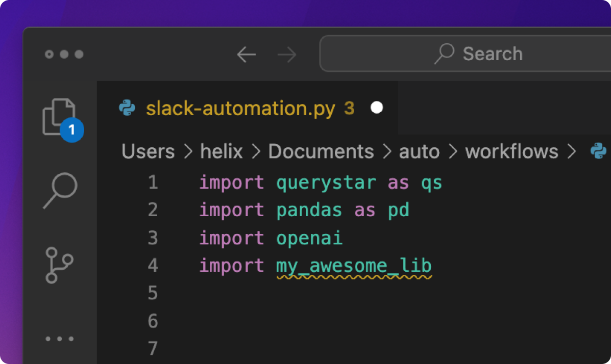The image size is (611, 364).
Task: Expand the Documents breadcrumb folder
Action: [x=321, y=151]
